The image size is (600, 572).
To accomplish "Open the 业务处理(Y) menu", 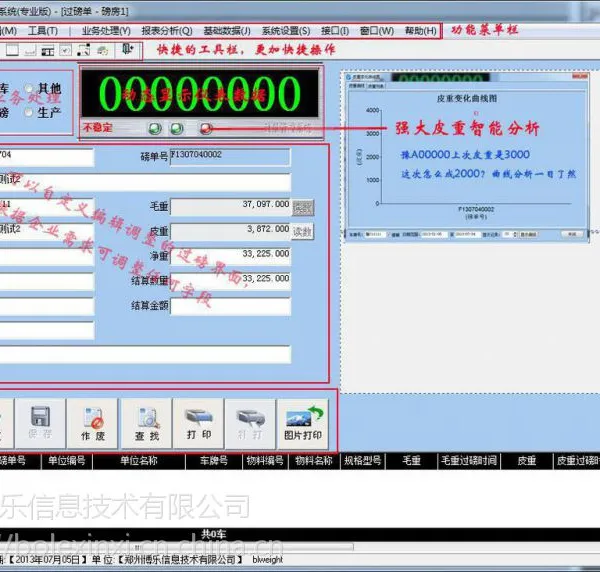I will tap(106, 31).
